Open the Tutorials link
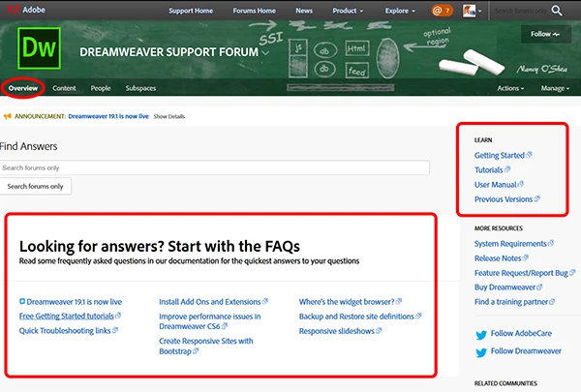The width and height of the screenshot is (581, 392). tap(488, 169)
